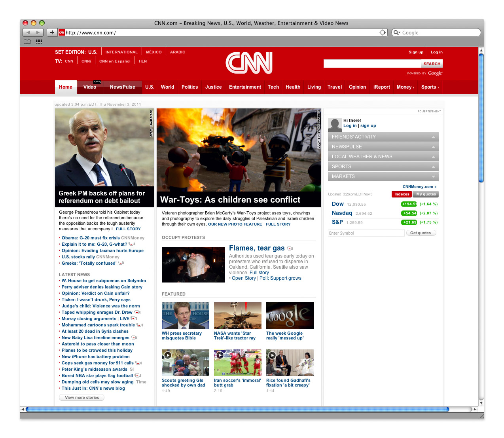The width and height of the screenshot is (504, 438).
Task: Go to the Entertainment section
Action: click(x=245, y=87)
